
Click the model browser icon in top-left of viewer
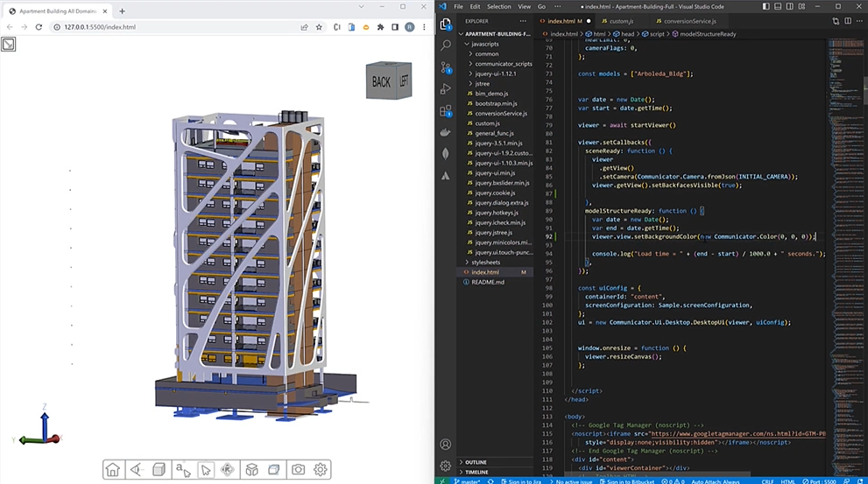point(8,45)
